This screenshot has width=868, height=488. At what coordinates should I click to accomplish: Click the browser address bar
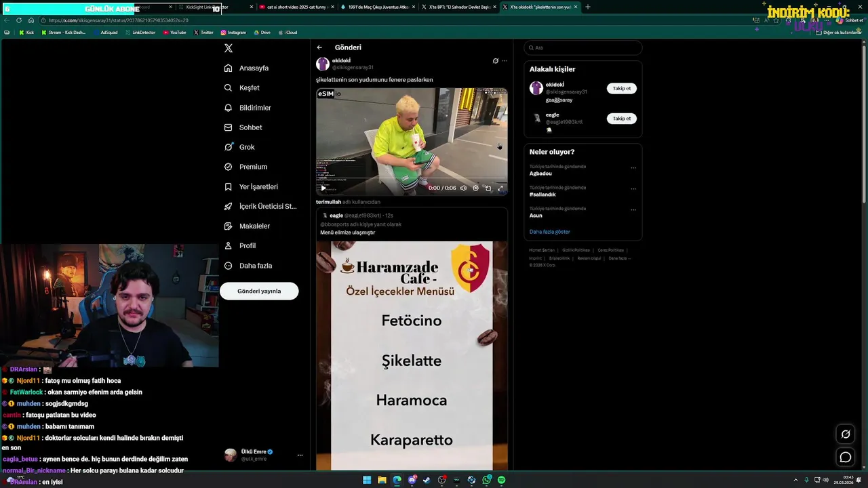tap(393, 20)
